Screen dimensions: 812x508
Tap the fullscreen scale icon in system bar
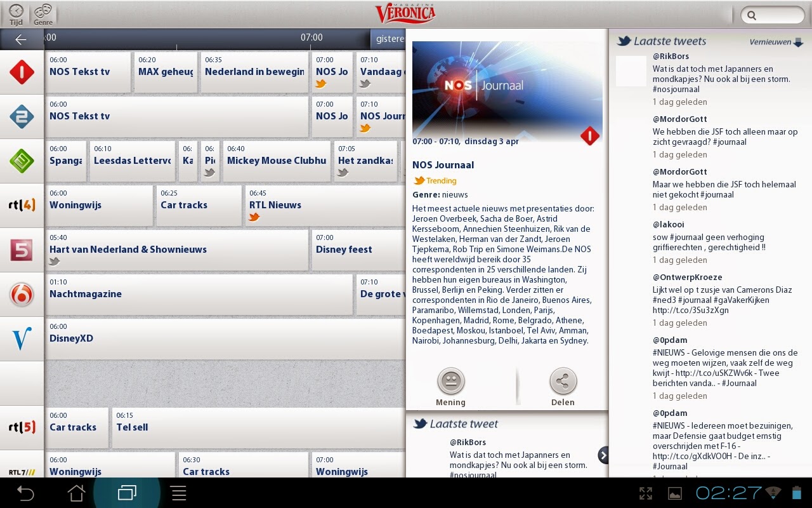click(x=646, y=493)
